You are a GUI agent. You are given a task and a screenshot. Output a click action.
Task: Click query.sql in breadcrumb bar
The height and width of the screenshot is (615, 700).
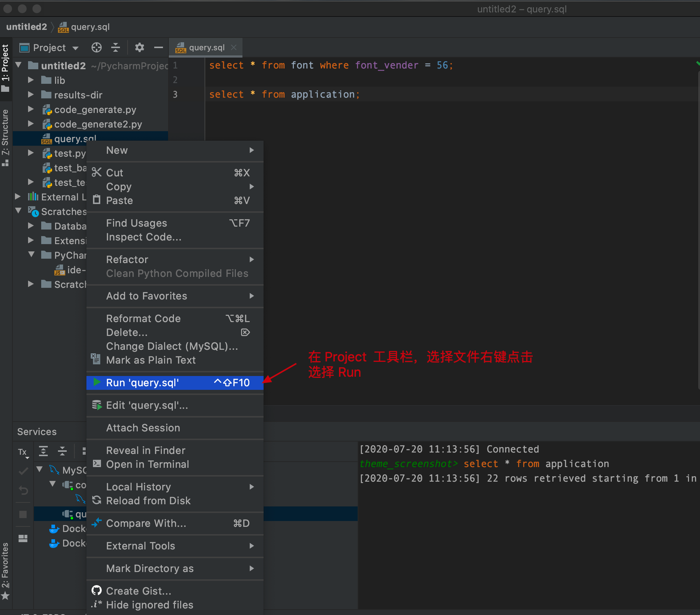[x=84, y=27]
